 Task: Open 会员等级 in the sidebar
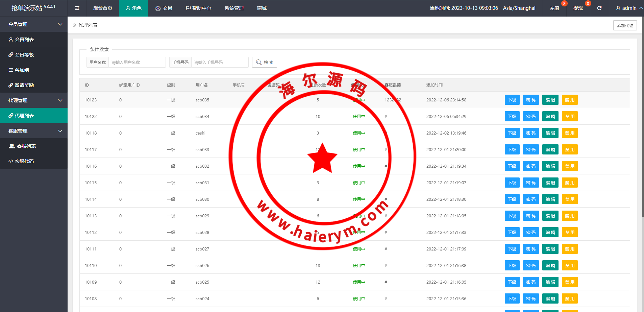(24, 55)
